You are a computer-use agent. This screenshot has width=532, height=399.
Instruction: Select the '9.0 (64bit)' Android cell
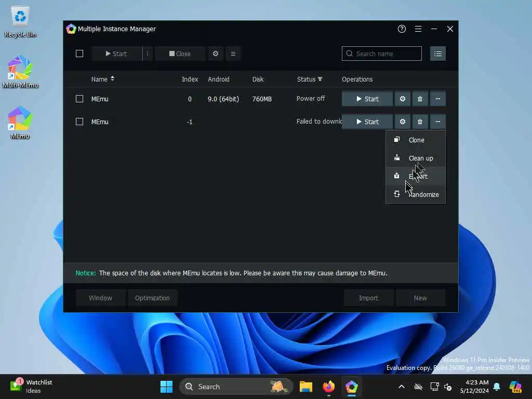(x=223, y=99)
